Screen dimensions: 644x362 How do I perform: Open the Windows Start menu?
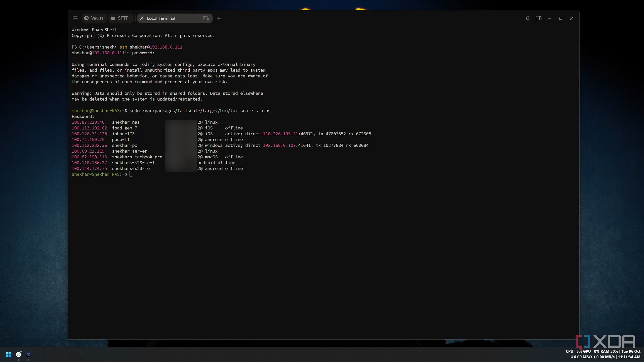(8, 354)
